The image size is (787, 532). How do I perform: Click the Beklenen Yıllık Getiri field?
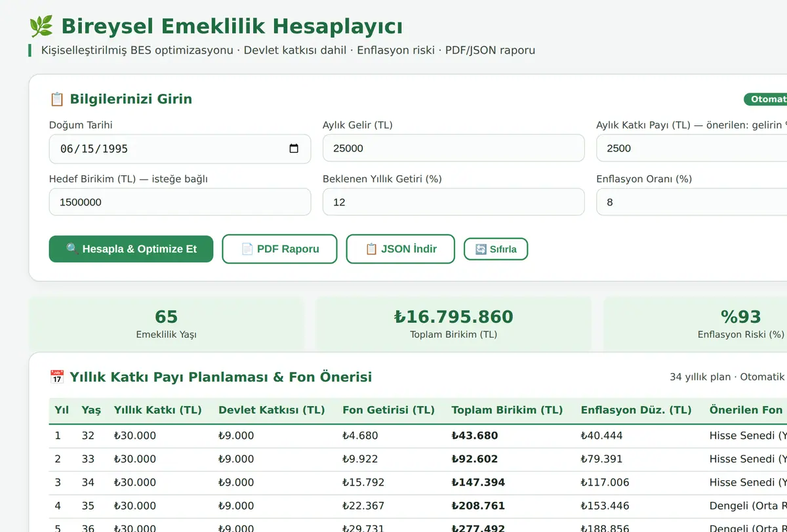coord(453,202)
